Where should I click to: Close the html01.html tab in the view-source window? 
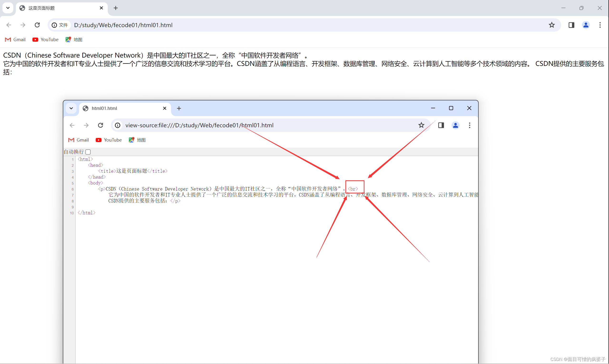click(x=165, y=108)
